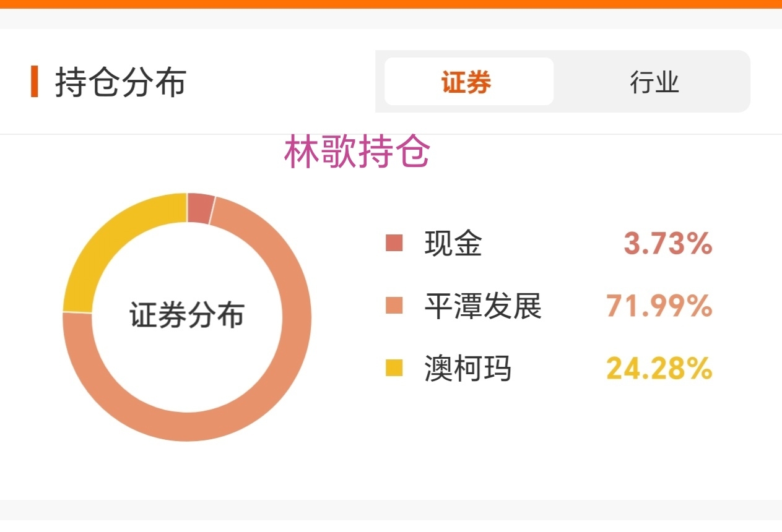Click the orange 平潭发展 legend square
Screen dimensions: 782x532
pyautogui.click(x=394, y=306)
